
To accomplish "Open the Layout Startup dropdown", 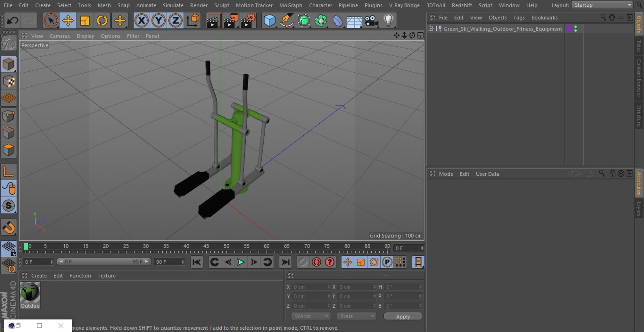I will [602, 5].
